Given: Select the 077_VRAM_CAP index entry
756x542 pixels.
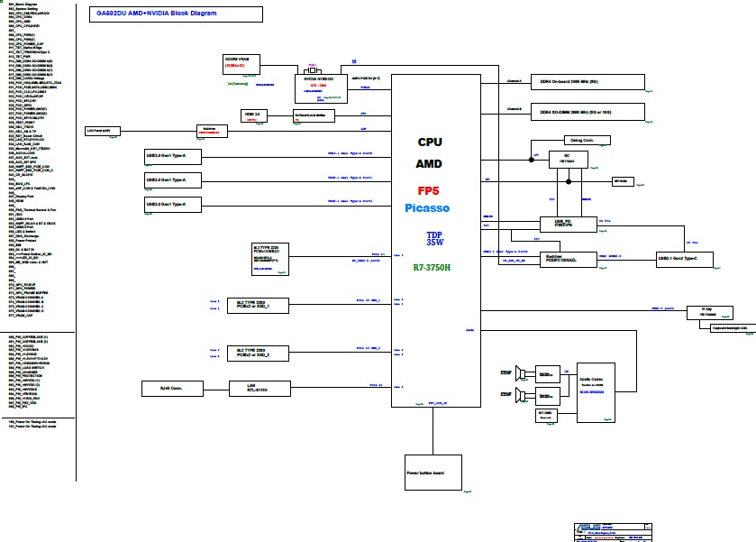Looking at the screenshot, I should [21, 315].
